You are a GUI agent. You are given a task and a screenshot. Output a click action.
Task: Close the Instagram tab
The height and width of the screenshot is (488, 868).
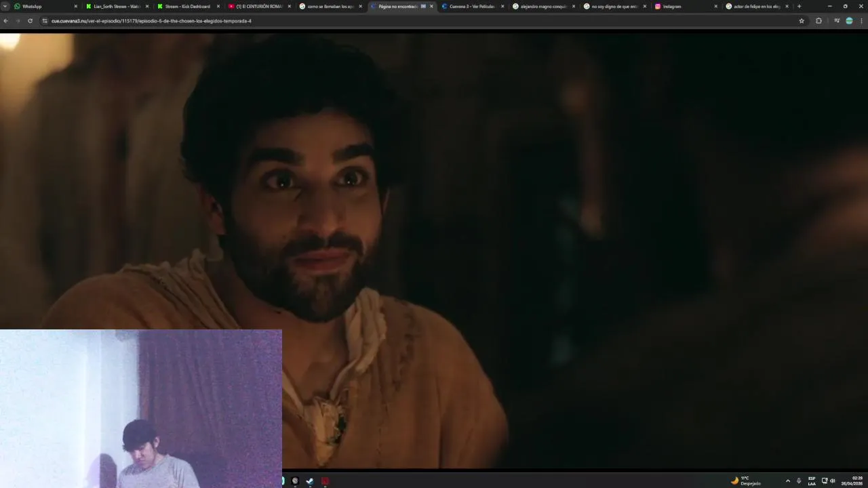tap(715, 6)
